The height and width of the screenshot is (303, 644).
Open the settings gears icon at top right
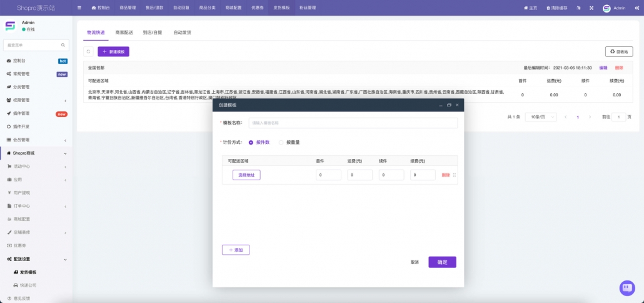pyautogui.click(x=636, y=8)
